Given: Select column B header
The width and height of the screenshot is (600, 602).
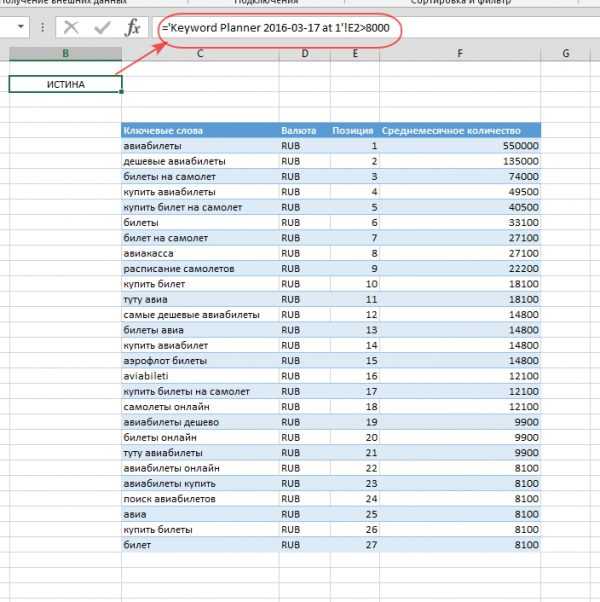Looking at the screenshot, I should coord(66,53).
